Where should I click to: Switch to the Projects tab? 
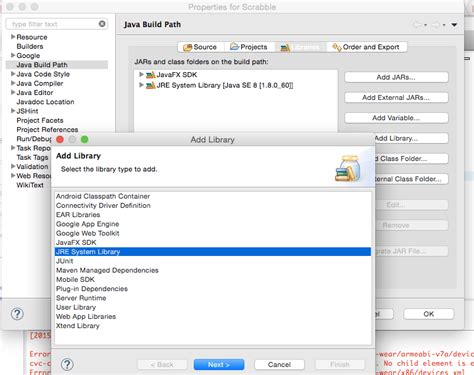pyautogui.click(x=249, y=47)
